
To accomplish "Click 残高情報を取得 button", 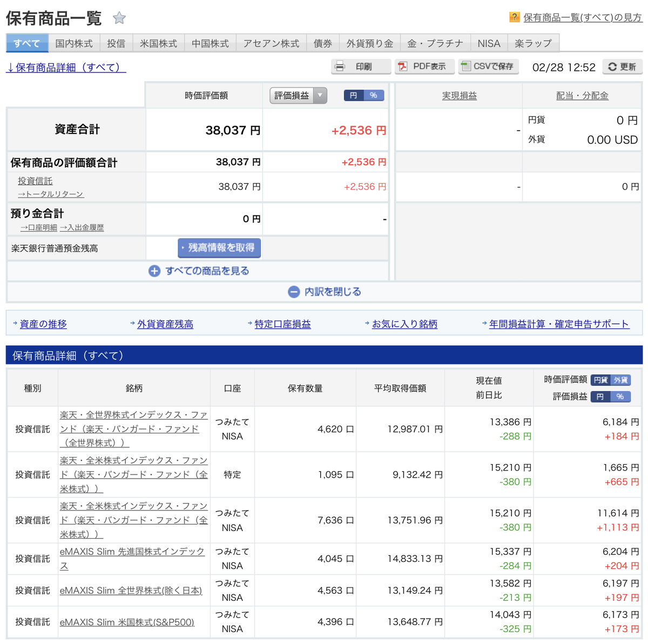I will [219, 248].
